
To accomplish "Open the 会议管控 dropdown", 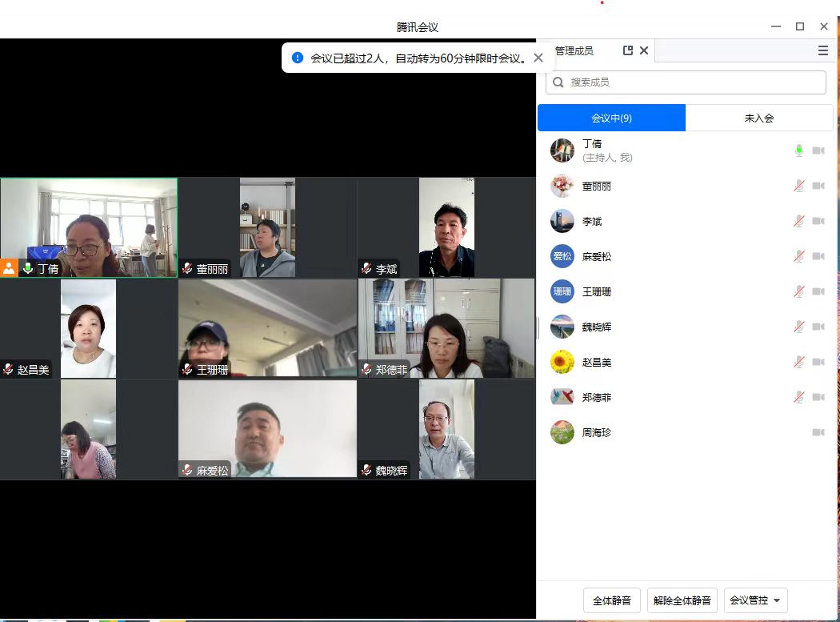I will click(755, 600).
